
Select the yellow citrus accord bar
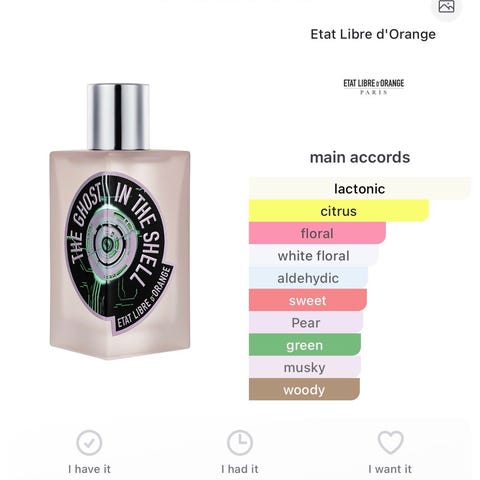click(339, 211)
